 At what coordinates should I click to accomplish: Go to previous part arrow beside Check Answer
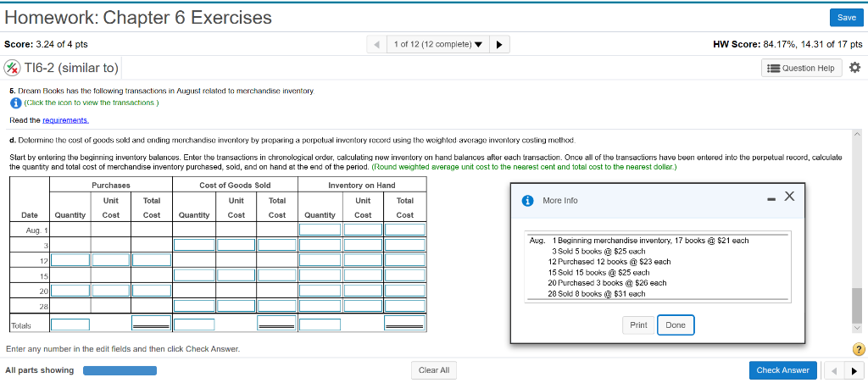[832, 370]
